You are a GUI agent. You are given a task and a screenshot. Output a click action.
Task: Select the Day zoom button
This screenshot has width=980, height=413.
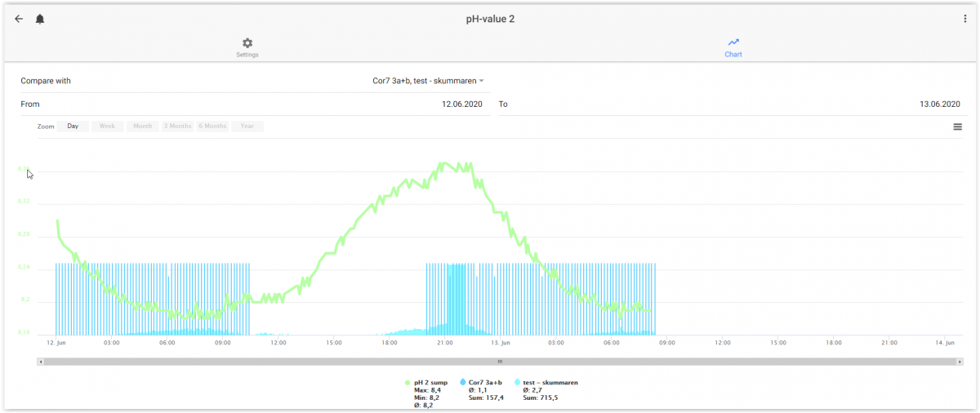[73, 127]
